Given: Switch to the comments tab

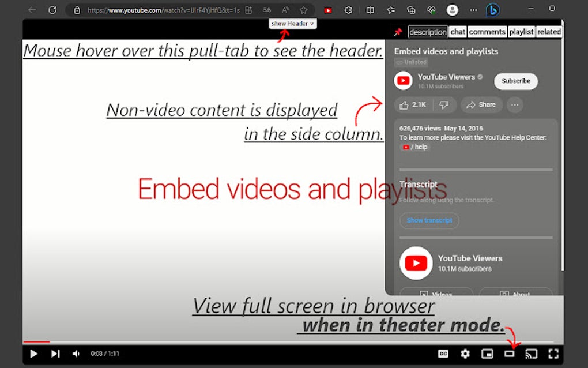Looking at the screenshot, I should pos(487,32).
